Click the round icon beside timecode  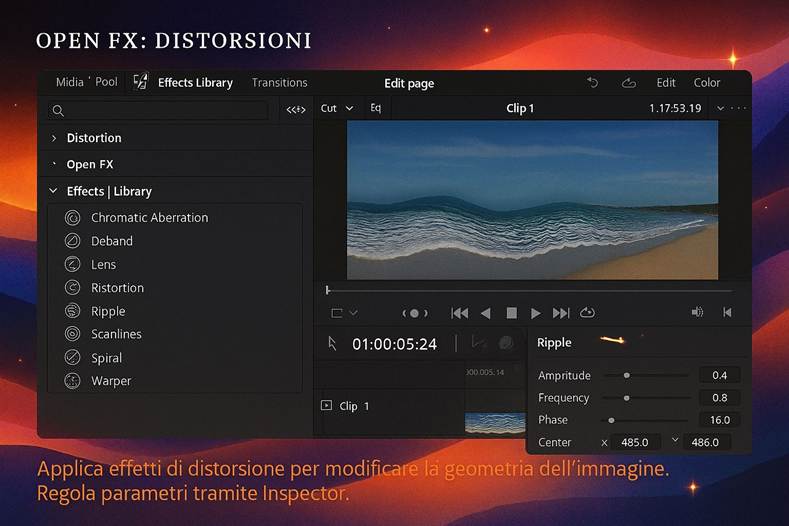(506, 343)
